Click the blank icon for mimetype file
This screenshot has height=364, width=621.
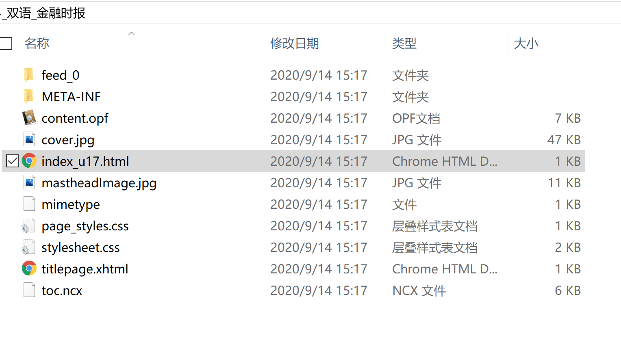pos(29,204)
